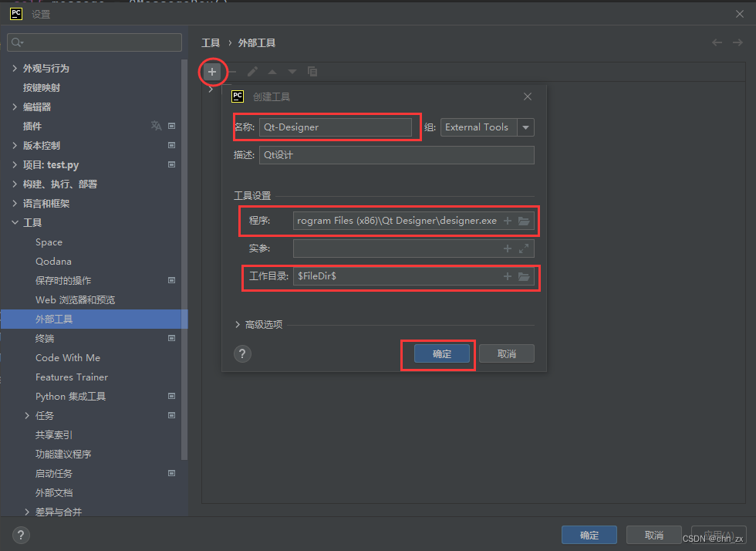
Task: Confirm the Create Tool dialog with 确定
Action: [x=441, y=353]
